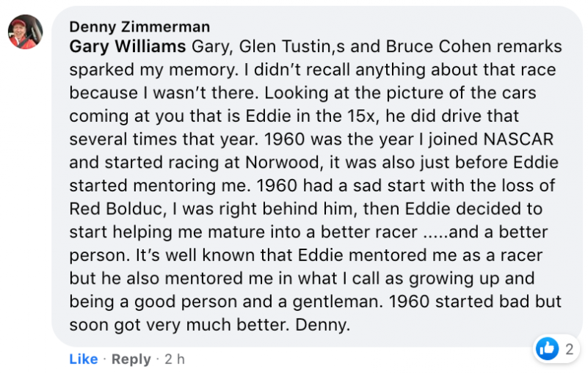Click the word Norwood in the comment text
This screenshot has height=374, width=588.
click(282, 163)
